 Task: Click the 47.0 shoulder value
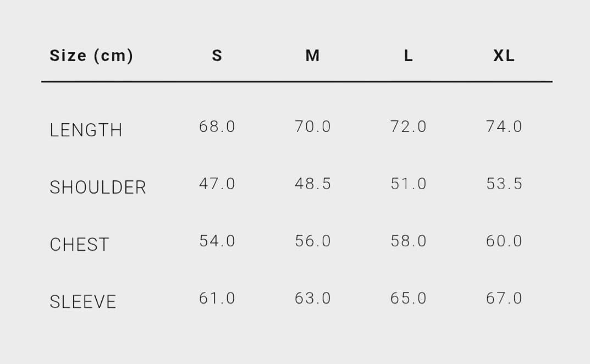coord(217,184)
